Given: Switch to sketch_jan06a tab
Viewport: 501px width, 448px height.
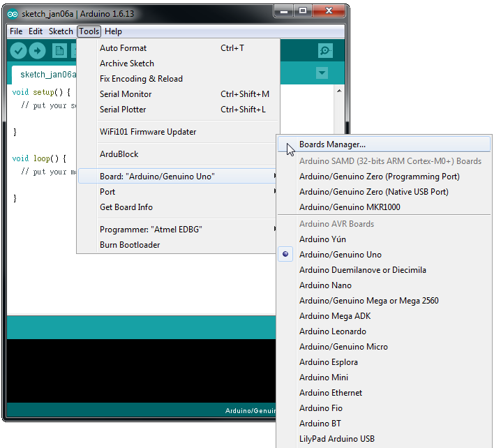Looking at the screenshot, I should point(45,75).
